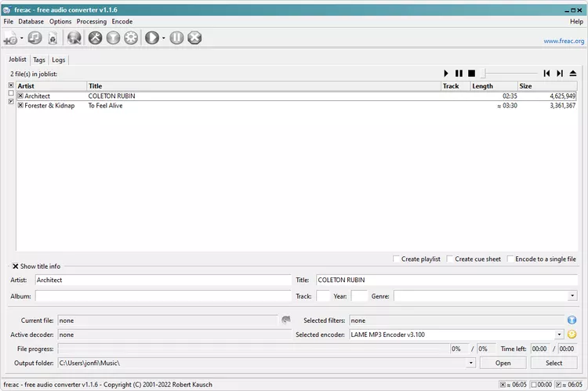Click the stop encoding X icon
This screenshot has width=588, height=391.
(195, 38)
